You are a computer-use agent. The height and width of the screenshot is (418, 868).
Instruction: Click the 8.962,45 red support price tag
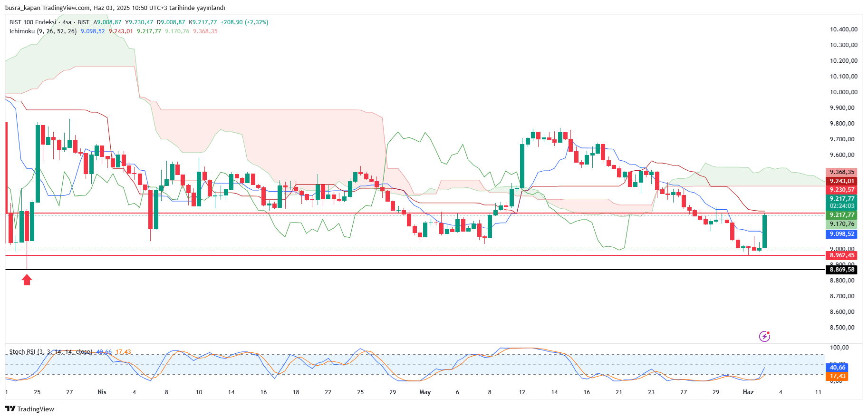coord(842,255)
